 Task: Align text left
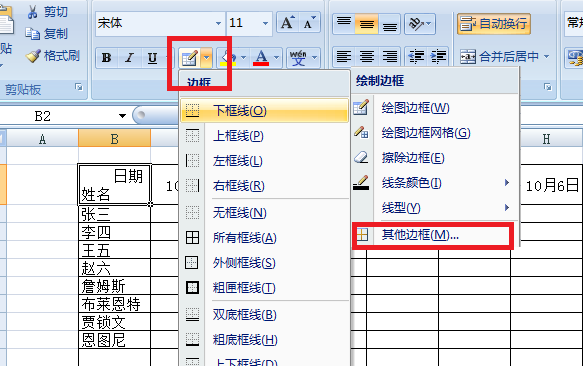point(344,57)
